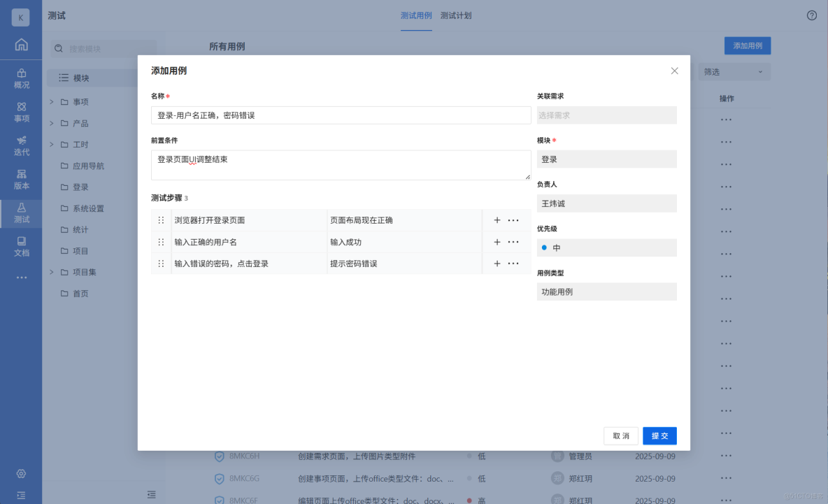Click the 提交 submit button
This screenshot has height=504, width=828.
(x=659, y=435)
